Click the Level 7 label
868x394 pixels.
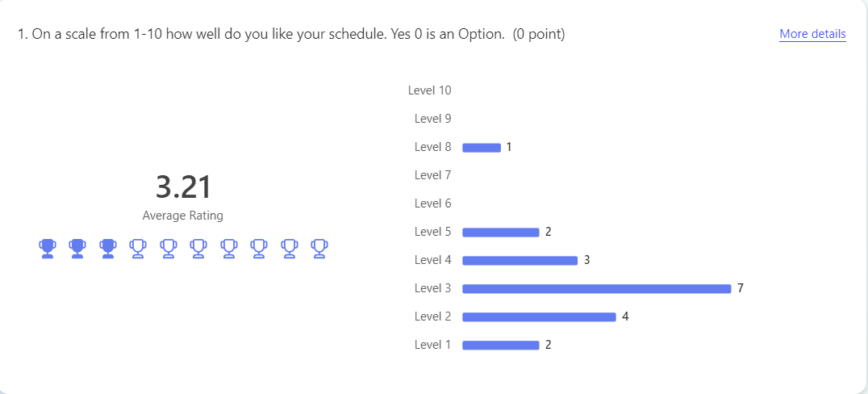433,175
